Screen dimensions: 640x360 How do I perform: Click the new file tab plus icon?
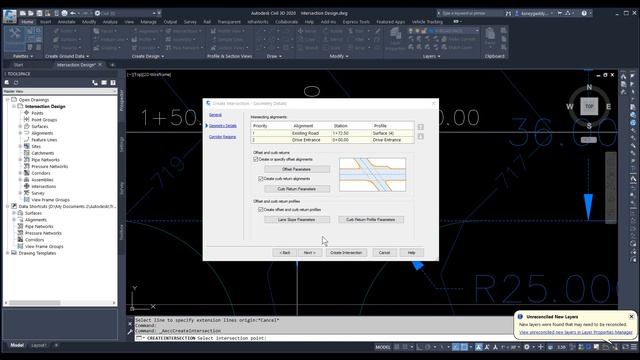pyautogui.click(x=112, y=65)
